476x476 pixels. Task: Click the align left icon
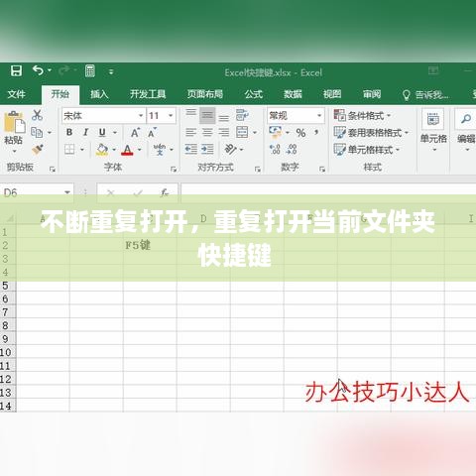click(x=190, y=133)
